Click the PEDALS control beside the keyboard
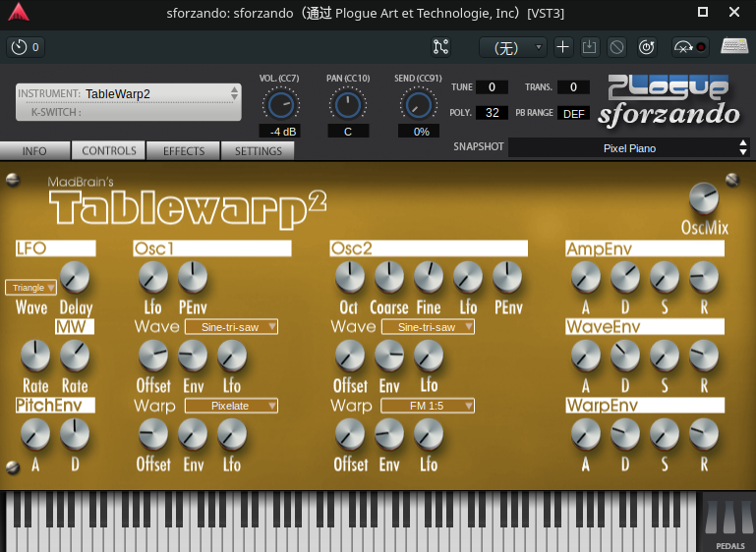The height and width of the screenshot is (552, 756). (729, 523)
